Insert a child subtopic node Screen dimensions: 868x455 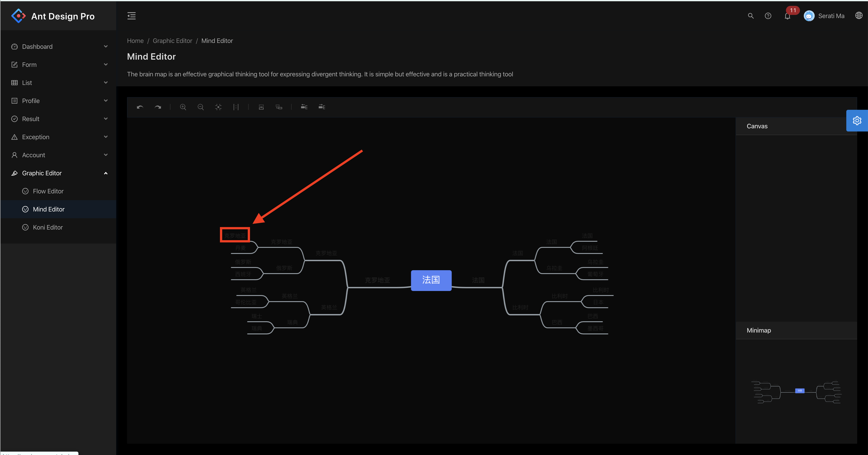tap(279, 107)
